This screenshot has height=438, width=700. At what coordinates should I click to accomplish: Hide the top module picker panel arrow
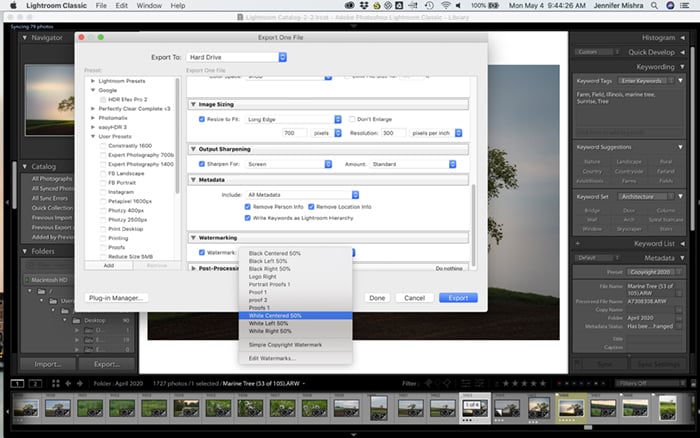pyautogui.click(x=353, y=26)
